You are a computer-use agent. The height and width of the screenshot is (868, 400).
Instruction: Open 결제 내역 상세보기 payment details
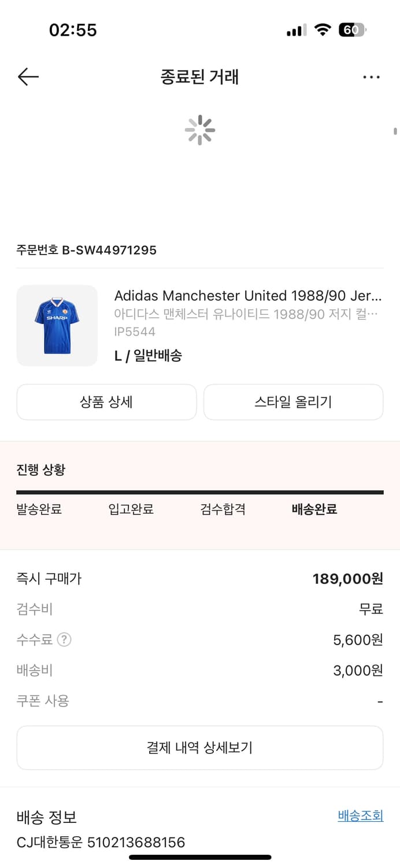pyautogui.click(x=200, y=748)
